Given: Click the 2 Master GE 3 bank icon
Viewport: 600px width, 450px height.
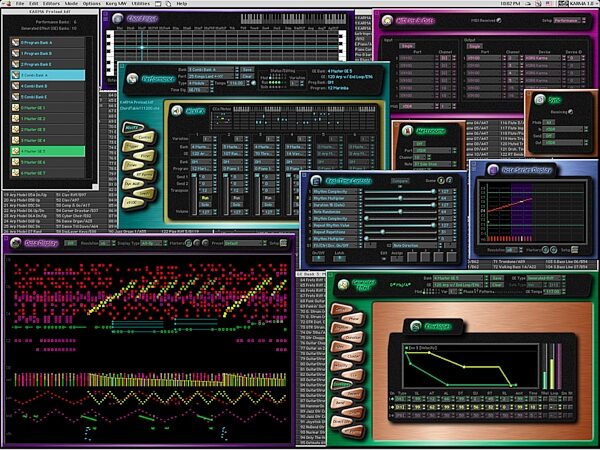Looking at the screenshot, I should click(15, 130).
